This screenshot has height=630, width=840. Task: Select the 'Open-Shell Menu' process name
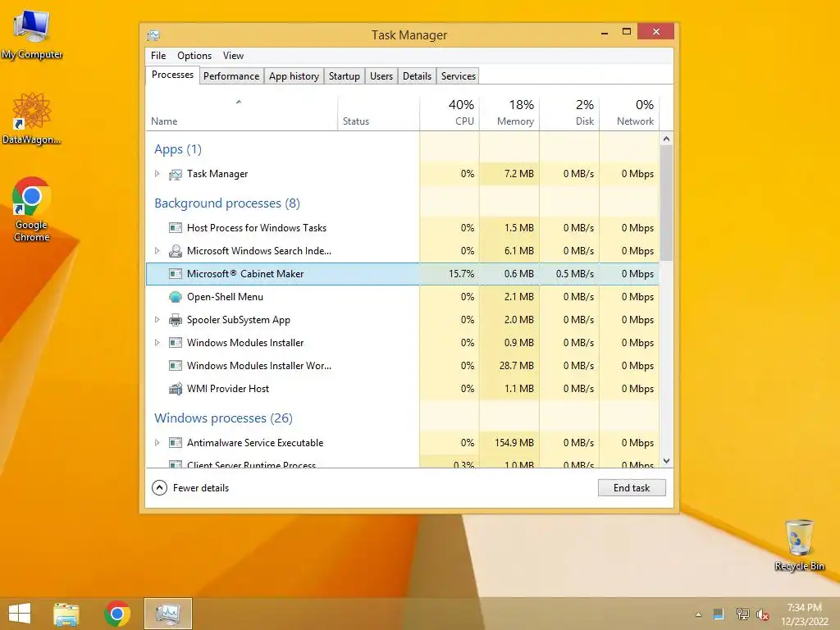(x=225, y=297)
